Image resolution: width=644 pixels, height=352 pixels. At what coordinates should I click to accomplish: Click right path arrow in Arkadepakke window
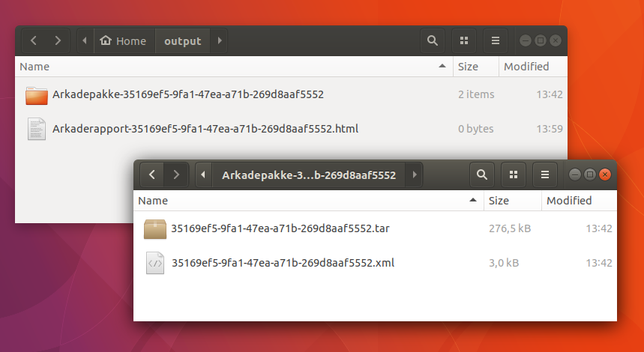click(415, 175)
